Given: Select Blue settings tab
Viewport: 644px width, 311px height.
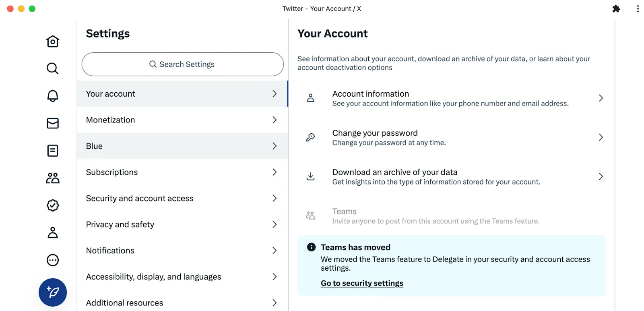Looking at the screenshot, I should coord(183,146).
